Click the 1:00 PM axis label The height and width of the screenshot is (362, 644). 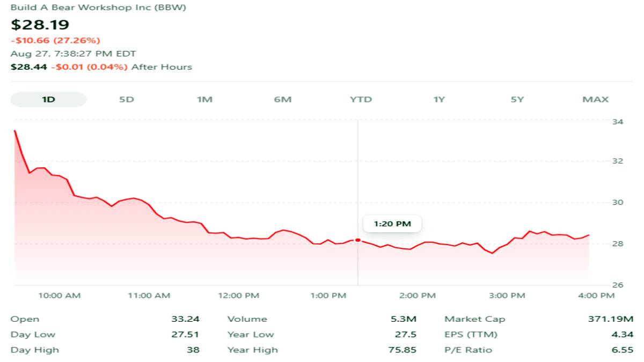[328, 295]
